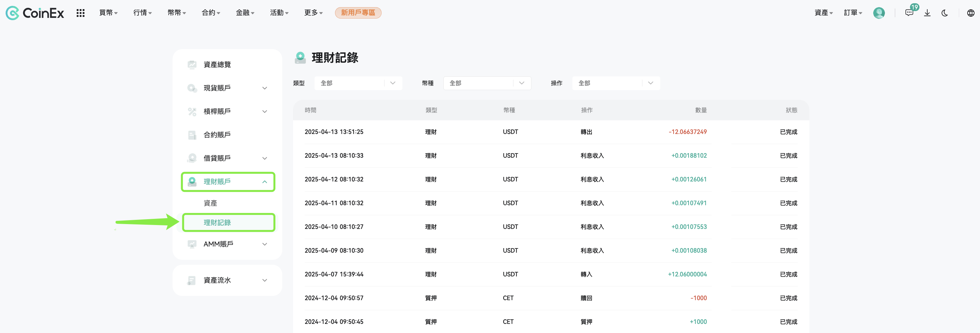
Task: Click the 資產總覽 sidebar icon
Action: pyautogui.click(x=192, y=65)
